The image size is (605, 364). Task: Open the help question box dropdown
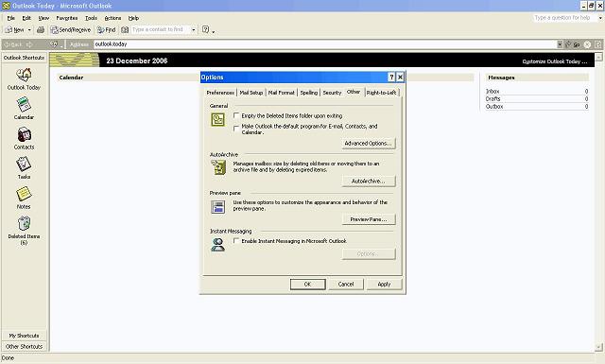[x=600, y=18]
